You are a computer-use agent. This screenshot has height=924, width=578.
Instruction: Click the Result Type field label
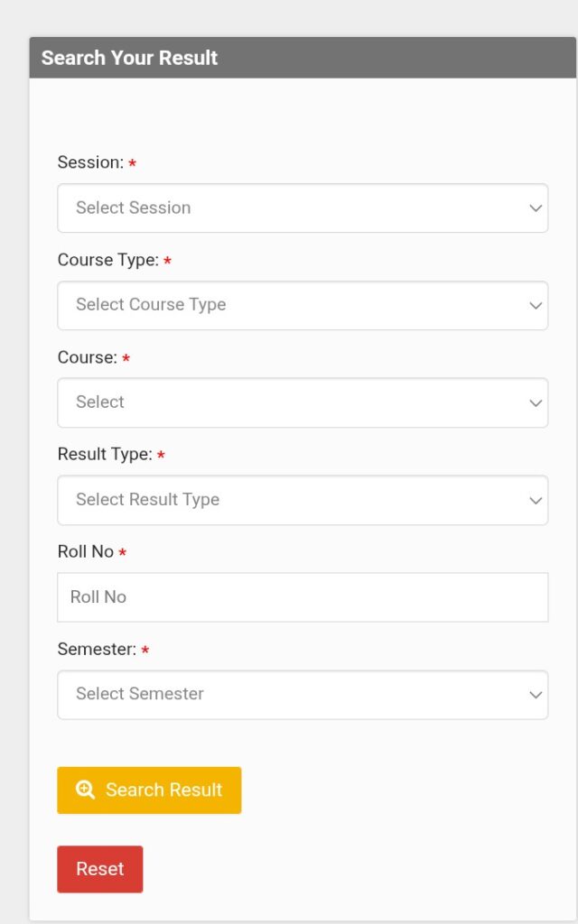click(x=105, y=455)
